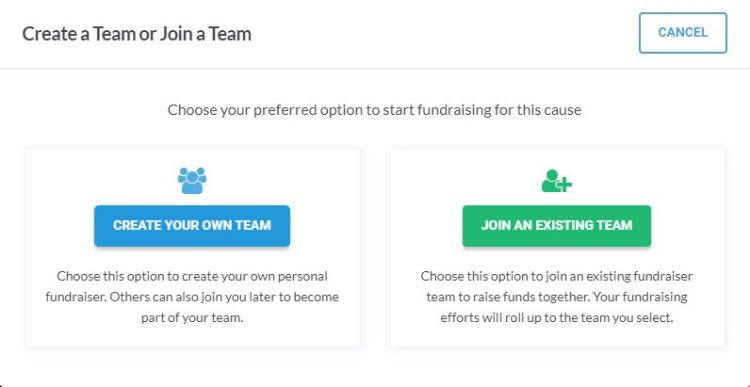This screenshot has height=387, width=750.
Task: Click the 'create your own personal' description line
Action: [192, 276]
